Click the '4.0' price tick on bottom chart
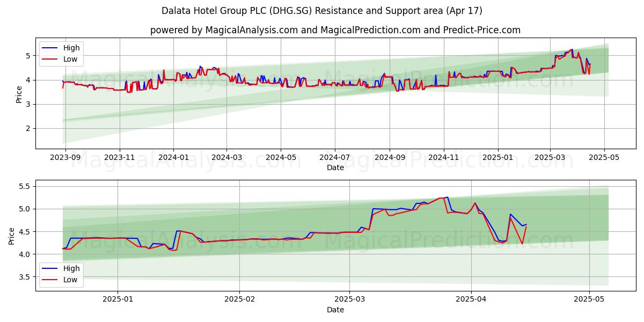 (x=26, y=254)
